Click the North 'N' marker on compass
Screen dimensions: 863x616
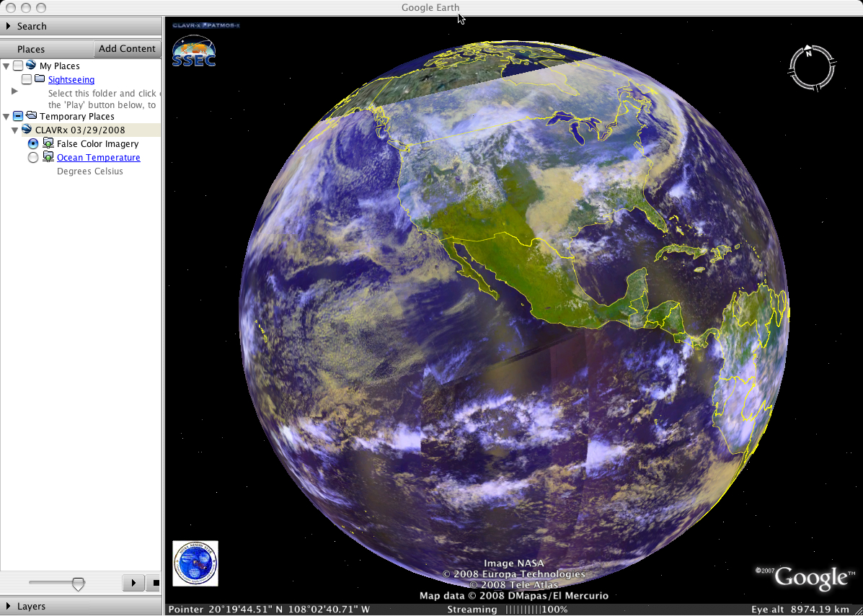click(x=808, y=52)
